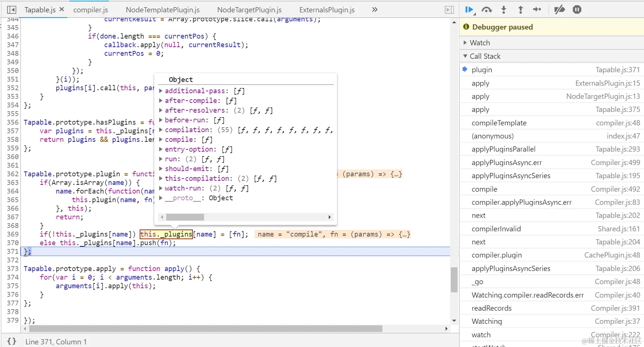
Task: Expand the entry-option property
Action: [161, 149]
